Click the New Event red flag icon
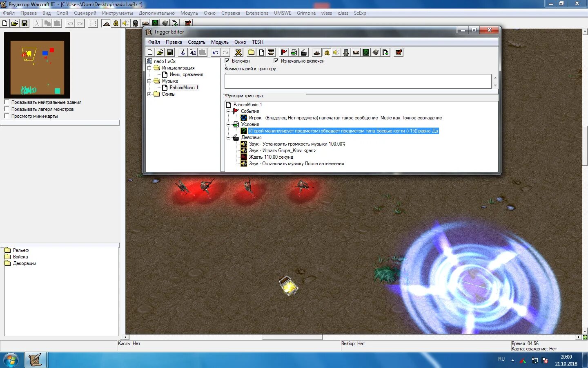The image size is (588, 368). (x=284, y=52)
